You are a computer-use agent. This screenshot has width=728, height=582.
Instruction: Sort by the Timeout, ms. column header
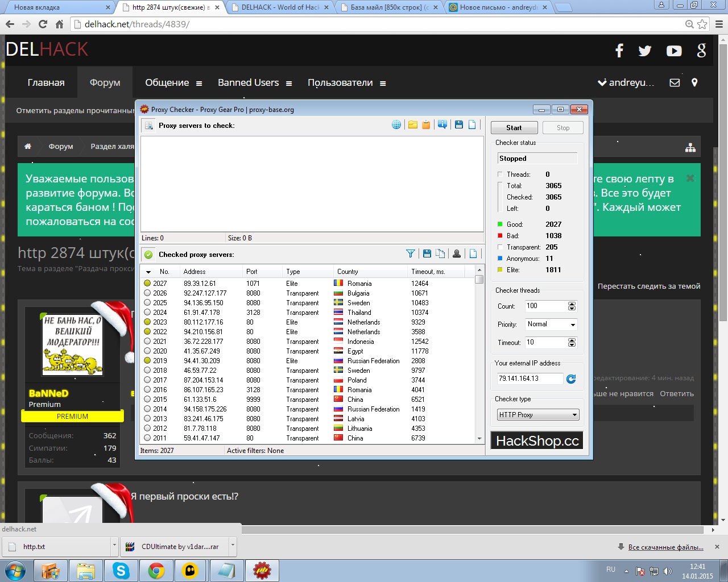(x=436, y=272)
